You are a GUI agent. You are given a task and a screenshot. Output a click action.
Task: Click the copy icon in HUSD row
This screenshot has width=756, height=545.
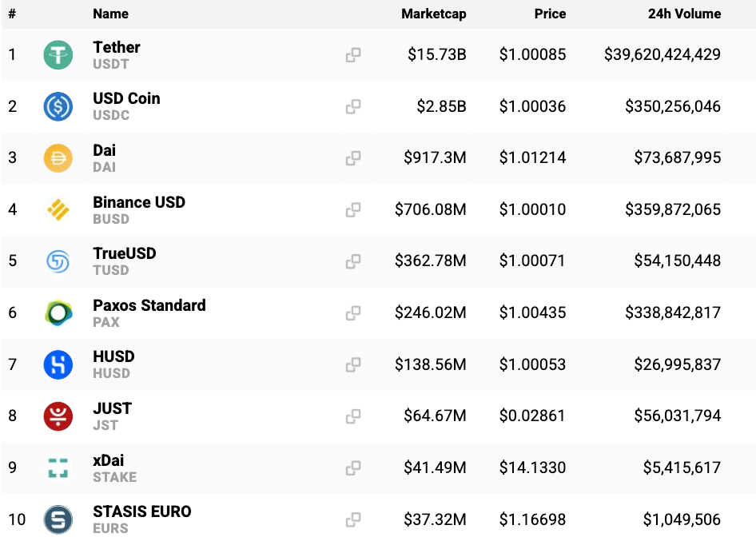[353, 364]
